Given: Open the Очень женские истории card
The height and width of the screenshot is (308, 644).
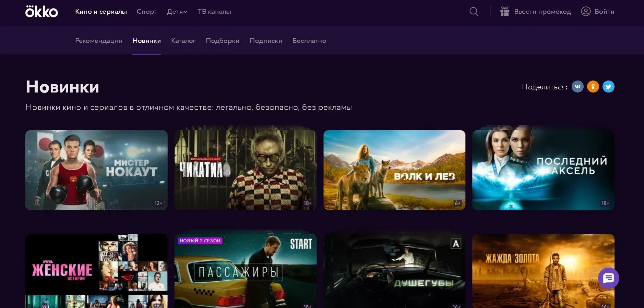Looking at the screenshot, I should pos(96,271).
